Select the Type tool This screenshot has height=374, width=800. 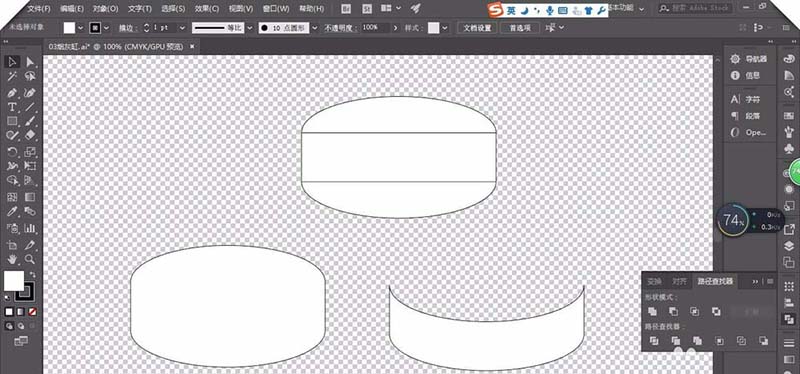pyautogui.click(x=12, y=107)
